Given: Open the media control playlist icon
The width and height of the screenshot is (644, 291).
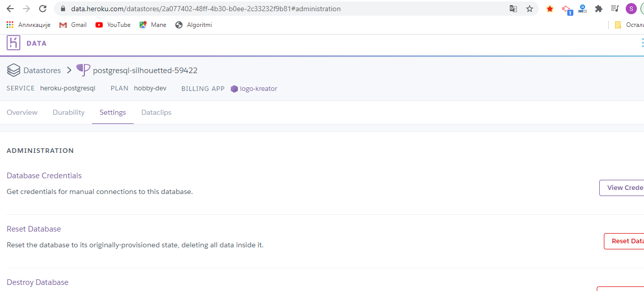Looking at the screenshot, I should tap(615, 9).
